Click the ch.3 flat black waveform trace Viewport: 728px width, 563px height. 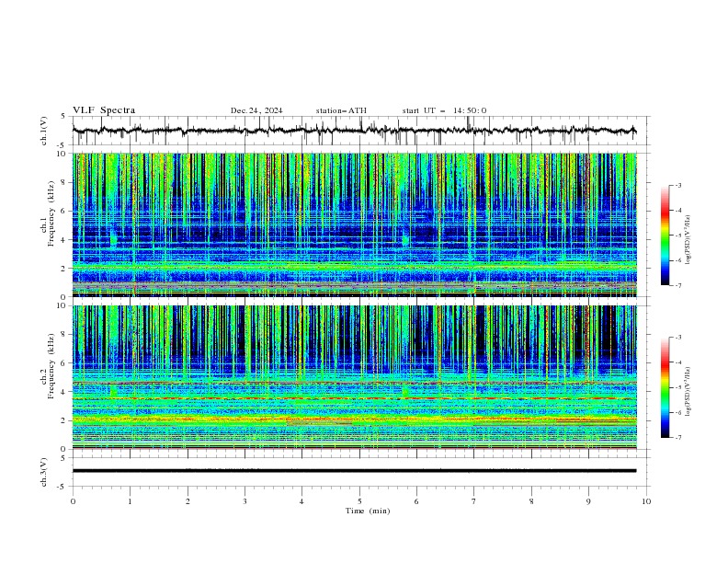(354, 471)
